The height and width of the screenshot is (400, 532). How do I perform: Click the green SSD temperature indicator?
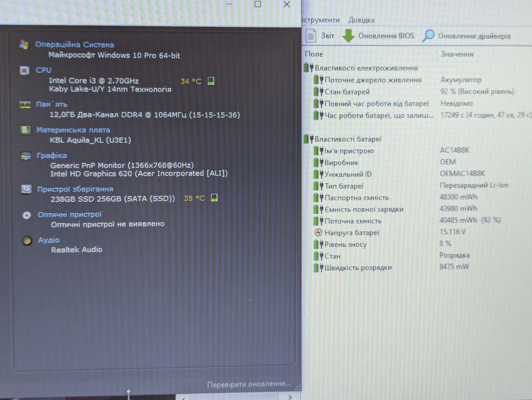point(214,197)
